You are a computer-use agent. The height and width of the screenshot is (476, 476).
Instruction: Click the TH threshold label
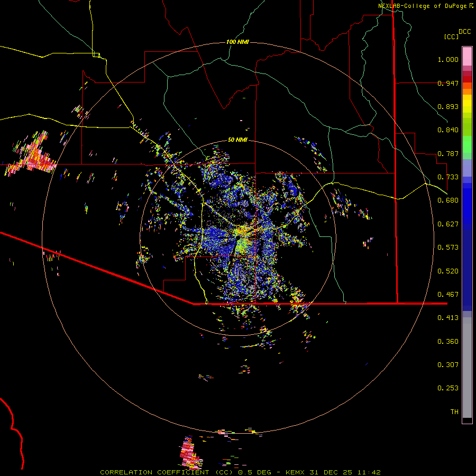454,412
